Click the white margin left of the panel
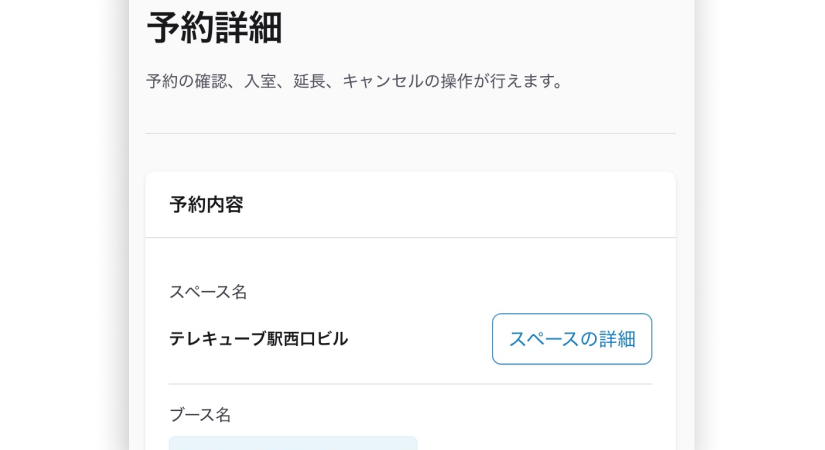Screen dimensions: 825x450 63,225
